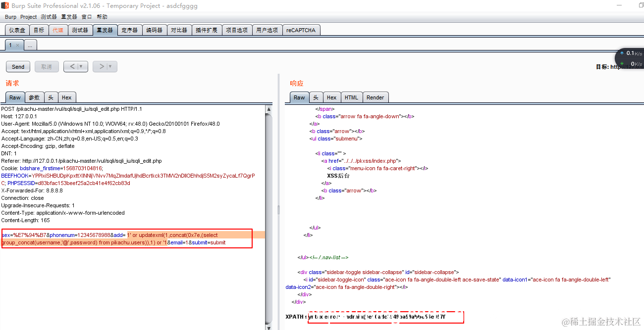The width and height of the screenshot is (644, 330).
Task: Switch to the 对比器 tab
Action: click(x=179, y=30)
